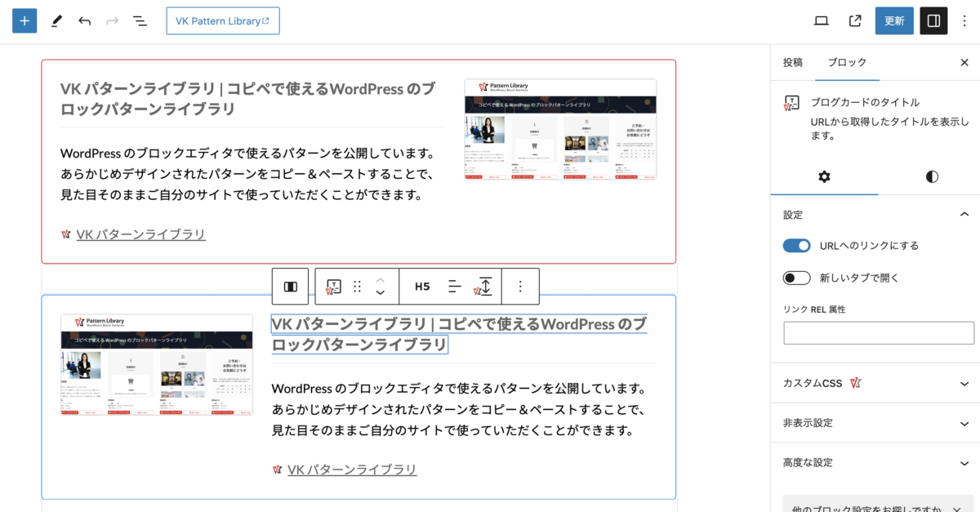The image size is (980, 512).
Task: Expand the 高度な設定 panel
Action: pos(875,463)
